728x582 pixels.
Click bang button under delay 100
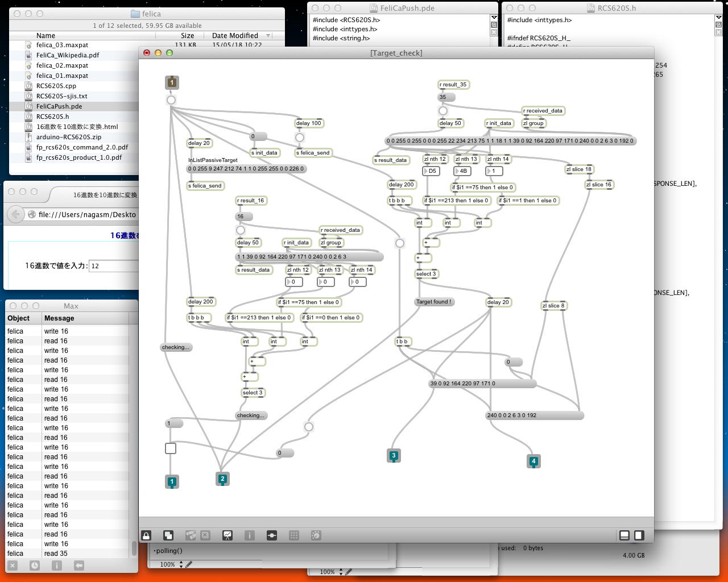coord(300,137)
